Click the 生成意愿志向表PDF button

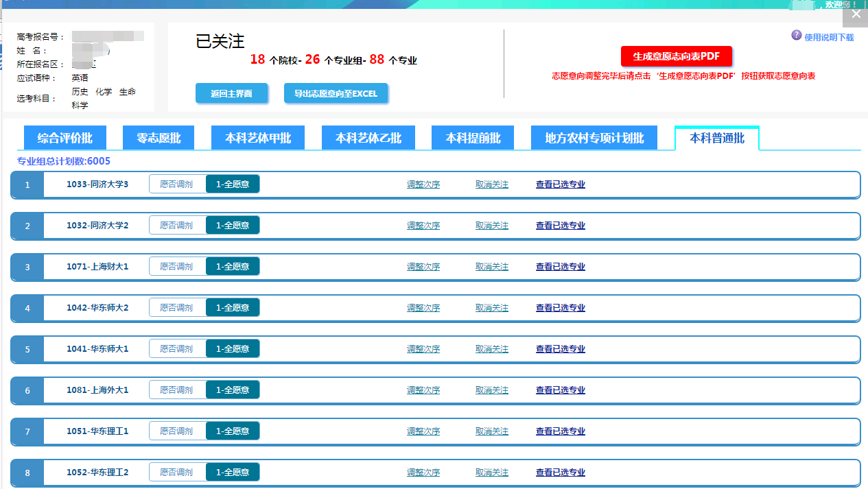point(677,56)
